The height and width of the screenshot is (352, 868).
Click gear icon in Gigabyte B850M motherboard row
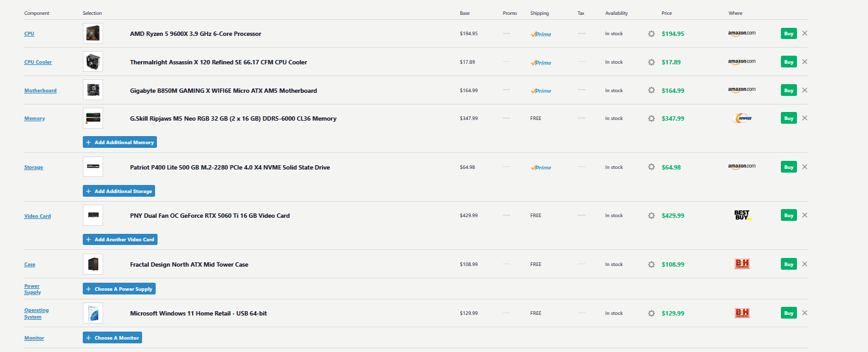point(651,90)
